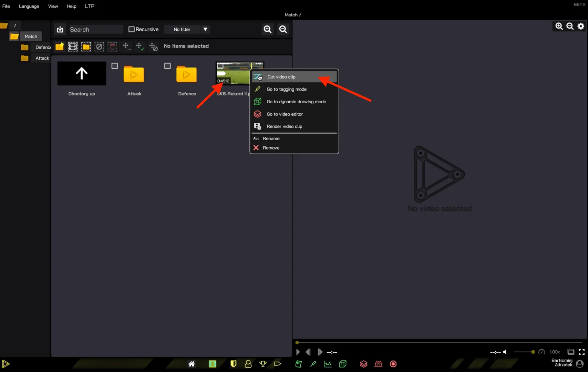588x372 pixels.
Task: Select the Attack folder in tree
Action: point(42,58)
